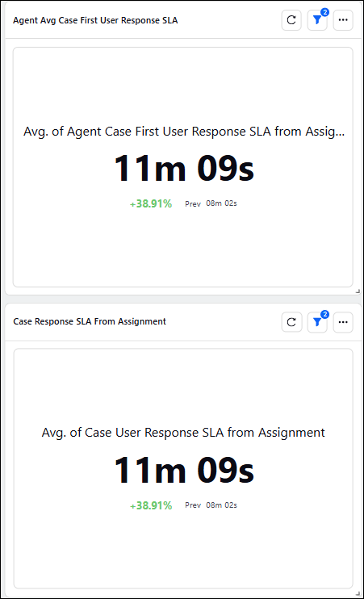Screen dimensions: 364x599
Task: Click the 11m 09s value under Avg. of Case User Response
Action: (184, 470)
